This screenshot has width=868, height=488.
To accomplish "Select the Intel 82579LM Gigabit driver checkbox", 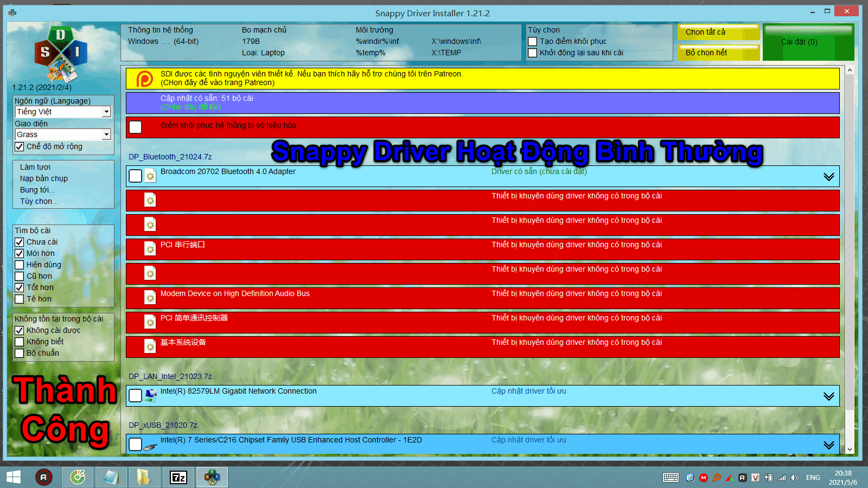I will pos(136,396).
